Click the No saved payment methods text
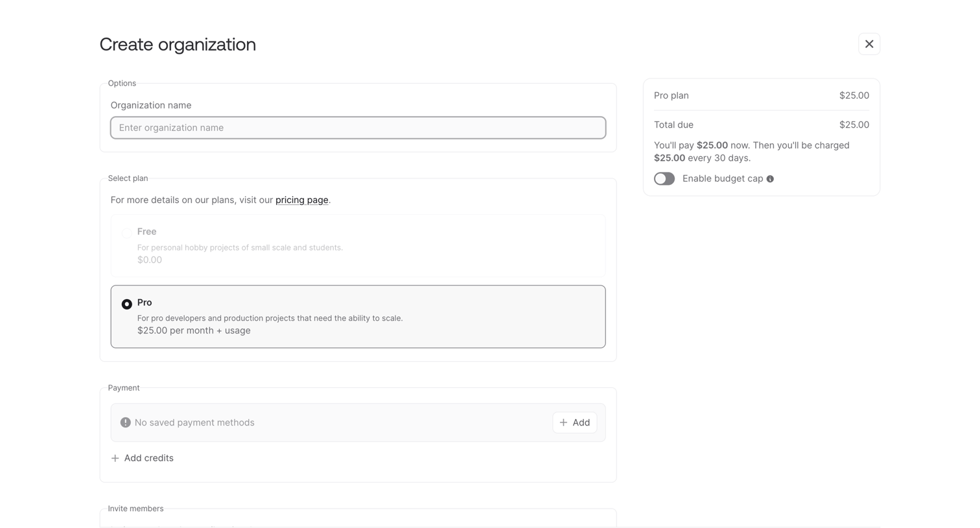 [194, 422]
